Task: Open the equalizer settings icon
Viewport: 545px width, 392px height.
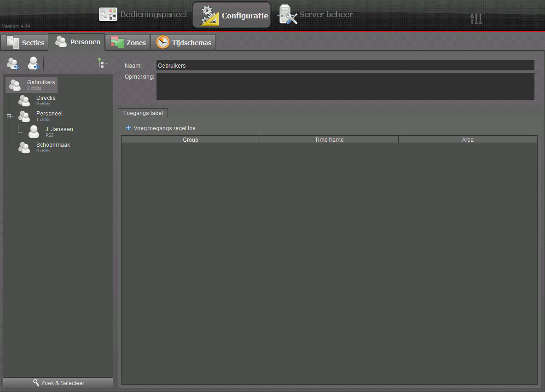Action: click(x=476, y=18)
